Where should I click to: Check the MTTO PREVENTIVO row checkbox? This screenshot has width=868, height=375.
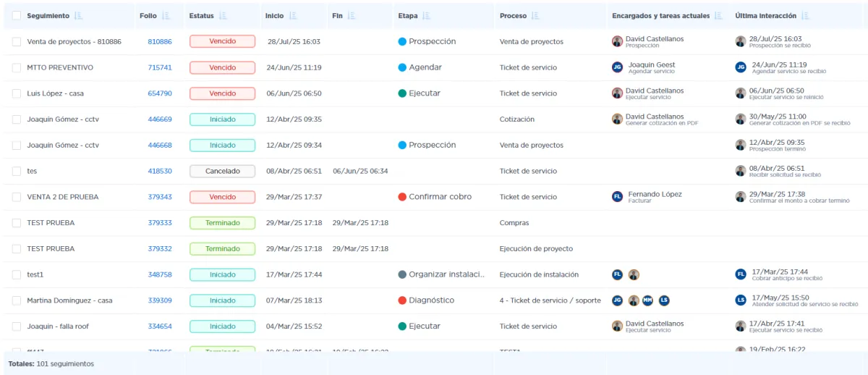coord(17,67)
